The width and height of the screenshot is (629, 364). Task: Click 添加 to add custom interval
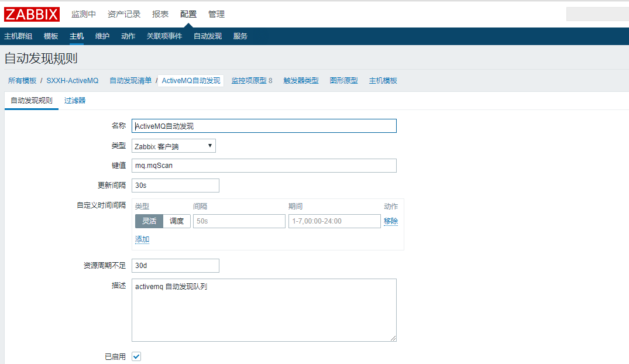pos(142,239)
